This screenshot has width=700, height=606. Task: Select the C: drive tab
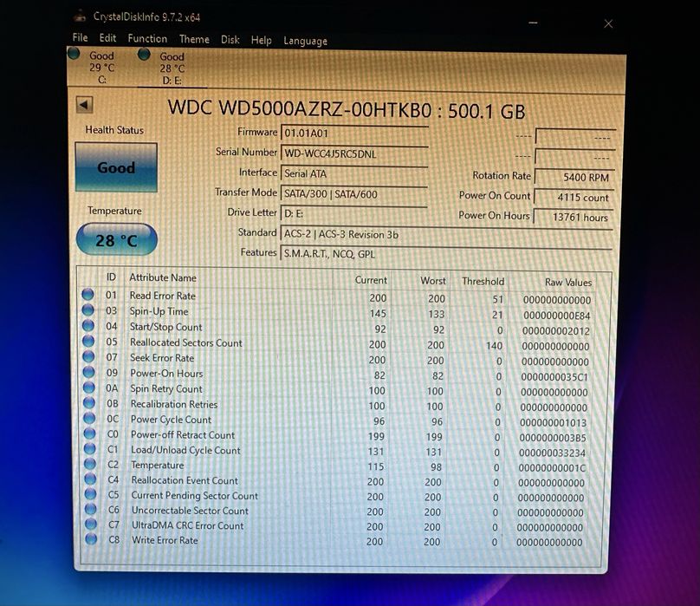[101, 68]
